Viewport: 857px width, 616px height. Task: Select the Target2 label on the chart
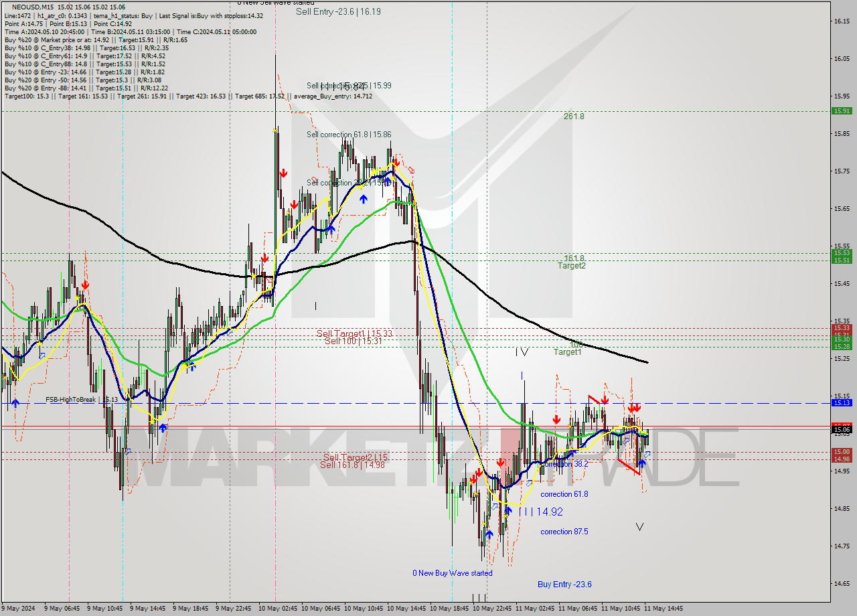(572, 266)
